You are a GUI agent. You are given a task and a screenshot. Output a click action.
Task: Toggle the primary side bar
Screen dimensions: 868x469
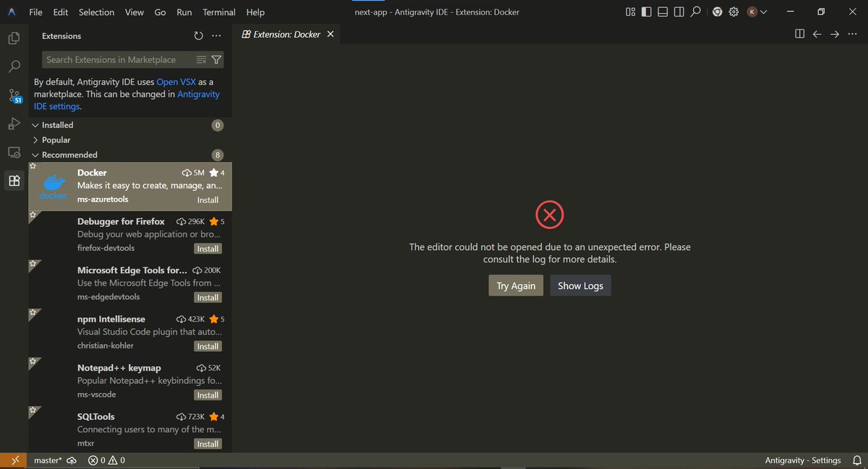coord(647,12)
